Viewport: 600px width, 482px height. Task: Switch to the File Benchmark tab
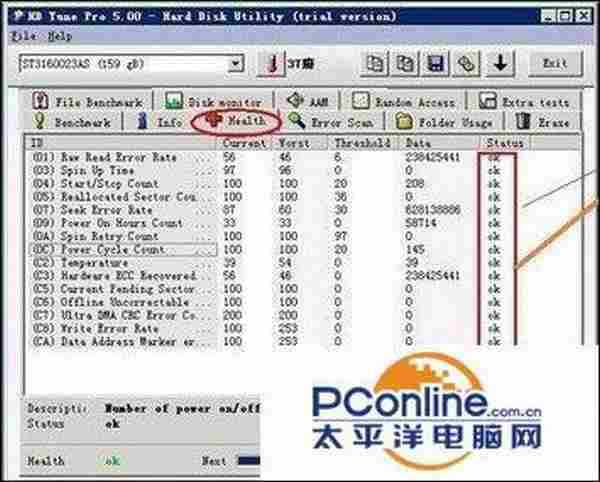[90, 101]
